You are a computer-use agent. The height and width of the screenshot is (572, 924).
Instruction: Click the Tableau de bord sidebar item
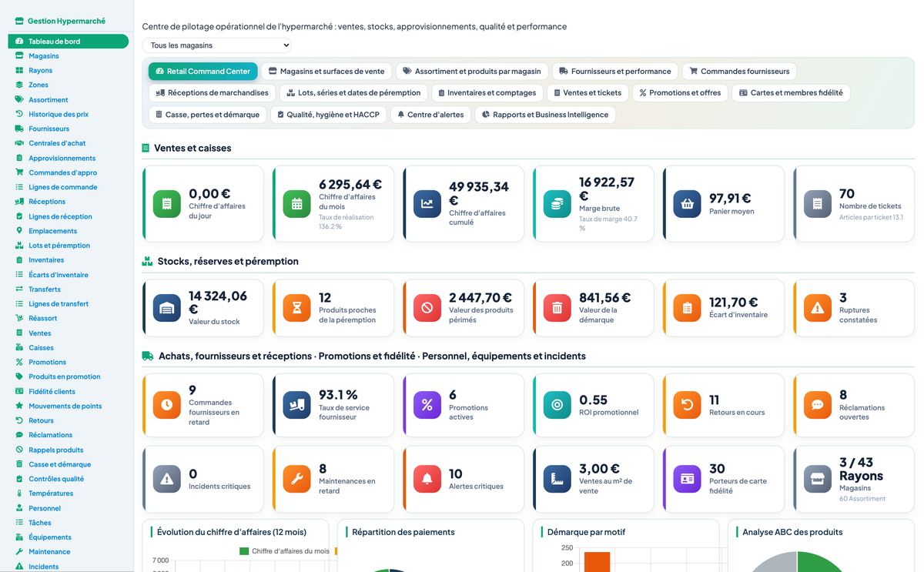(69, 42)
